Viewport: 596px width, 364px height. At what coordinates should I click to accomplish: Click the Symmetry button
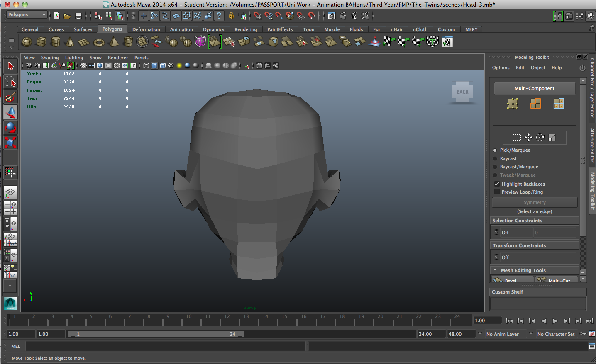534,202
